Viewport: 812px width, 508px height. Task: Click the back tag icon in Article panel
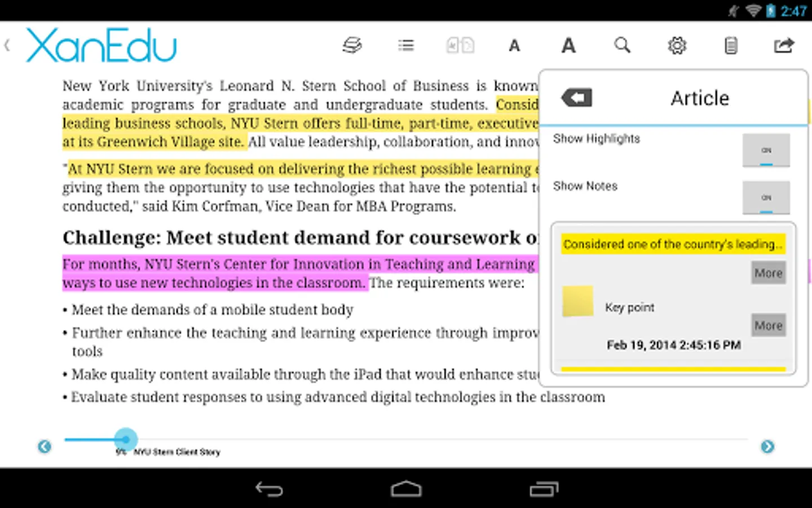576,98
